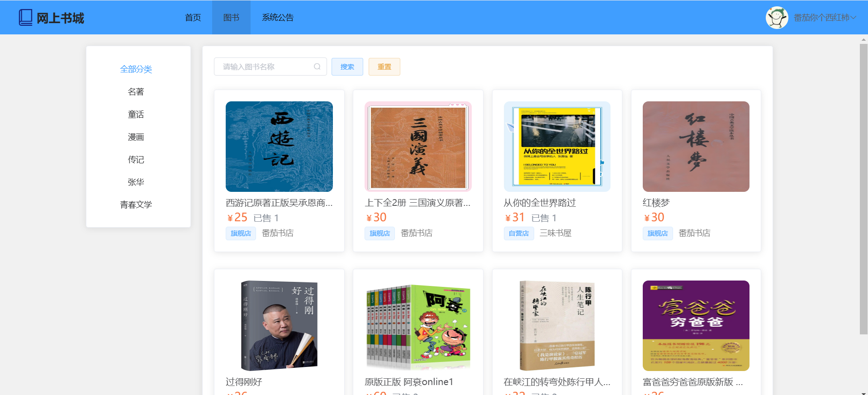Click the title 在峡江的转弯处陈行甲人...

point(557,382)
